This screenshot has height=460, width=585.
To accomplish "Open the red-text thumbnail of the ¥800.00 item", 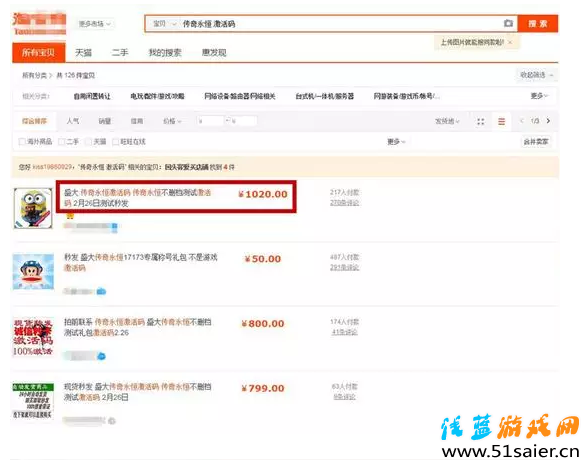I will tap(33, 337).
